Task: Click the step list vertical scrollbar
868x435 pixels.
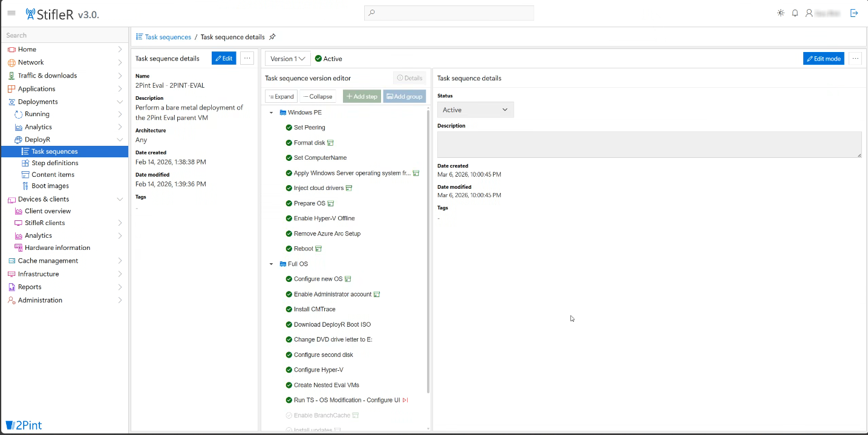Action: 428,251
